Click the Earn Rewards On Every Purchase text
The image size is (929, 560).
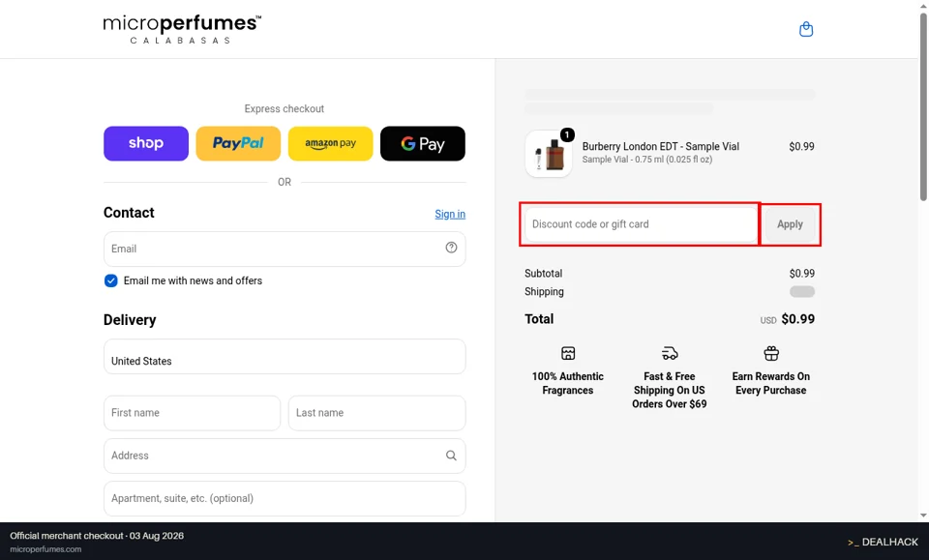coord(771,383)
